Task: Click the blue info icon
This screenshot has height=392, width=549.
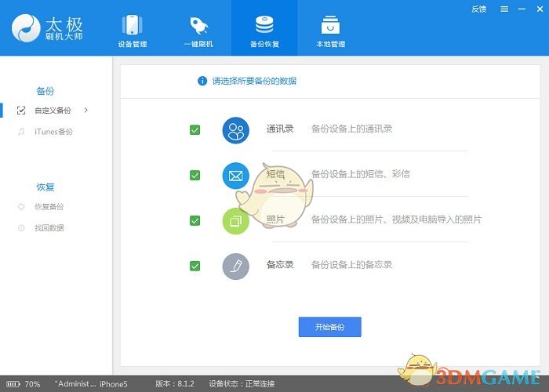Action: [x=202, y=81]
